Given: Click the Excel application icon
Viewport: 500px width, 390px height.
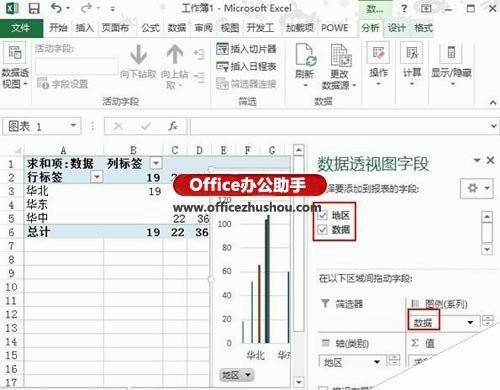Looking at the screenshot, I should point(12,8).
